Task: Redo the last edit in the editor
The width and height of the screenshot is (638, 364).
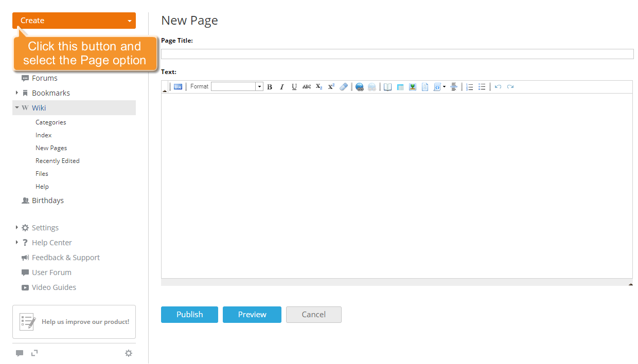Action: (510, 87)
